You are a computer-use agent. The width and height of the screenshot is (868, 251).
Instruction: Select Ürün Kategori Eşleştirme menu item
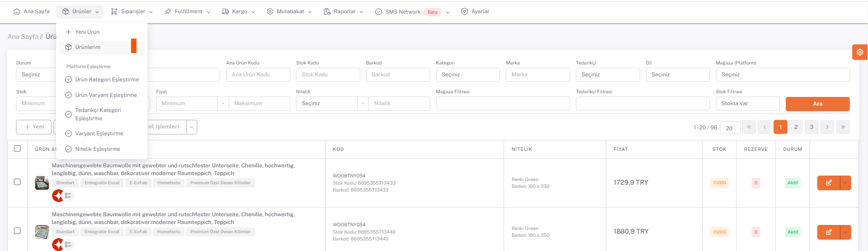[x=107, y=80]
